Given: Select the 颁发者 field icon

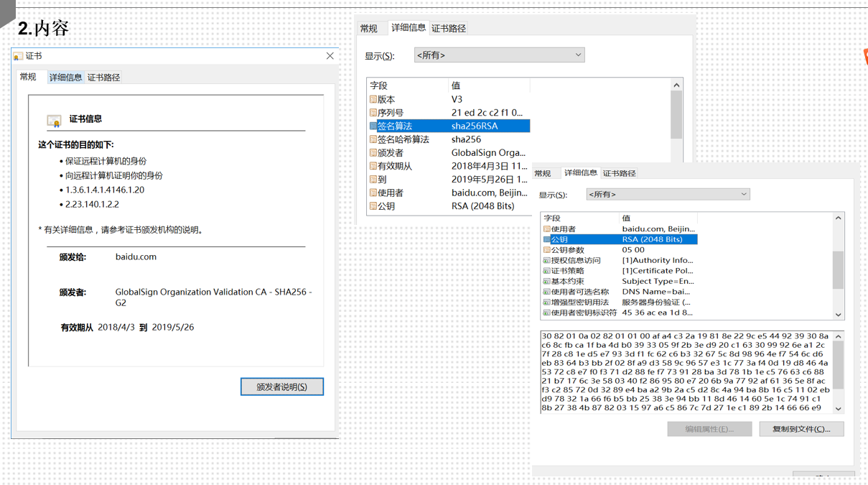Looking at the screenshot, I should click(x=373, y=152).
